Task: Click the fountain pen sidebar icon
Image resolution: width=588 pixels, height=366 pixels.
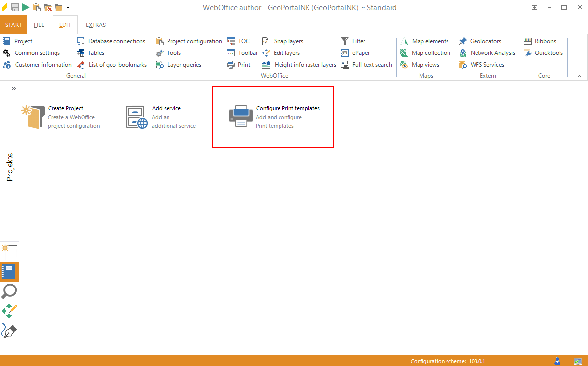Action: point(9,331)
